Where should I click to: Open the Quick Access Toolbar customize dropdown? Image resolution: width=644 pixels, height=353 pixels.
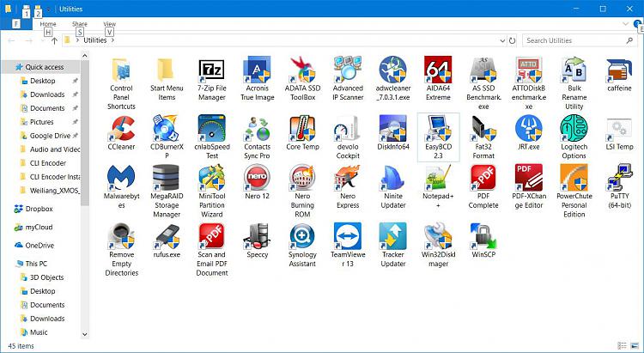pos(48,9)
